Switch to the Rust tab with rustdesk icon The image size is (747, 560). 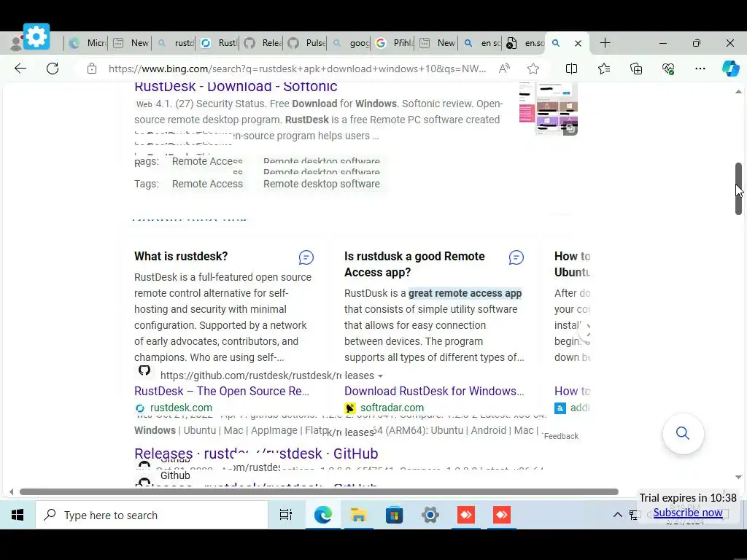219,43
